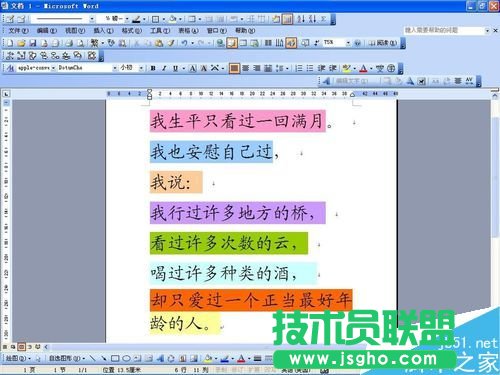
Task: Open the 编辑 (Edit) menu
Action: (47, 31)
